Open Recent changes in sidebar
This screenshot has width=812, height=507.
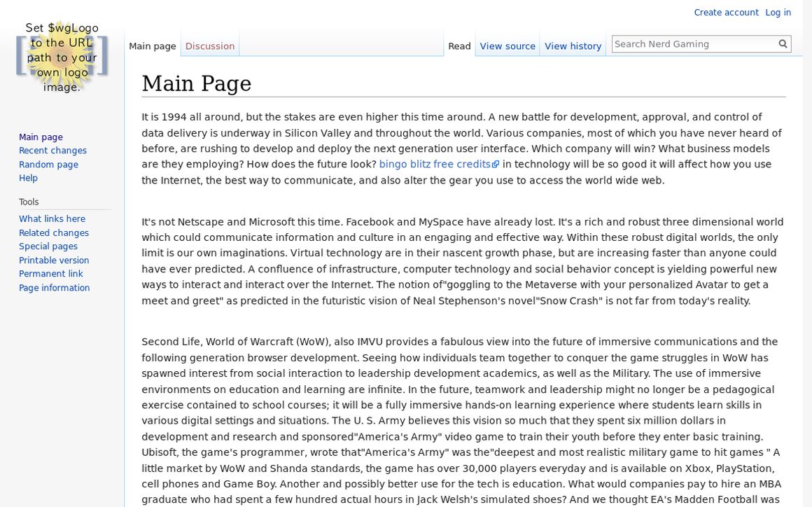tap(52, 151)
